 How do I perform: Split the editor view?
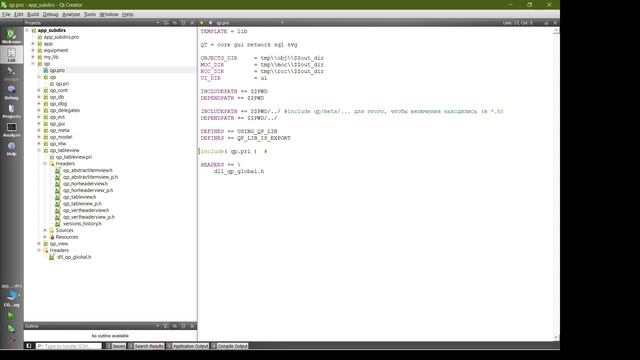546,23
